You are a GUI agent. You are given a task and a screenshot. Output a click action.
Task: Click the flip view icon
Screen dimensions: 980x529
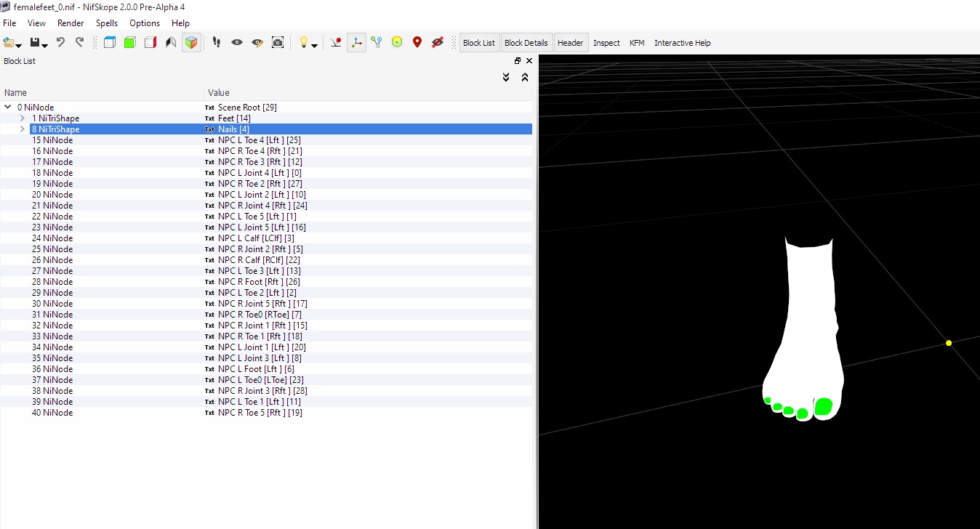click(x=171, y=43)
